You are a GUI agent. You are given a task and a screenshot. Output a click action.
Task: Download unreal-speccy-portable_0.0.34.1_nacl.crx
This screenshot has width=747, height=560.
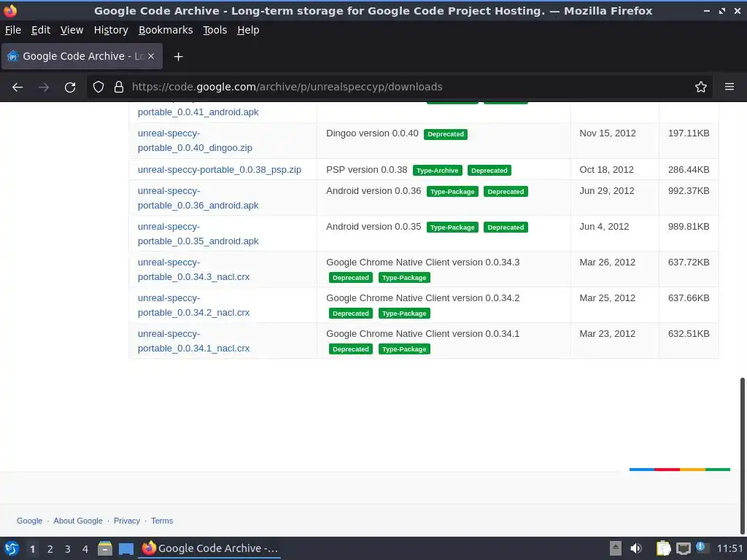coord(193,341)
